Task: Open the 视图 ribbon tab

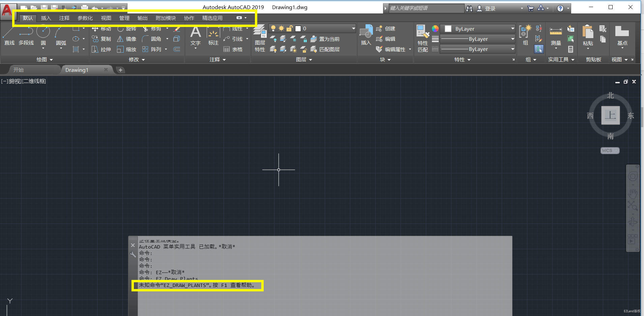Action: (x=106, y=18)
